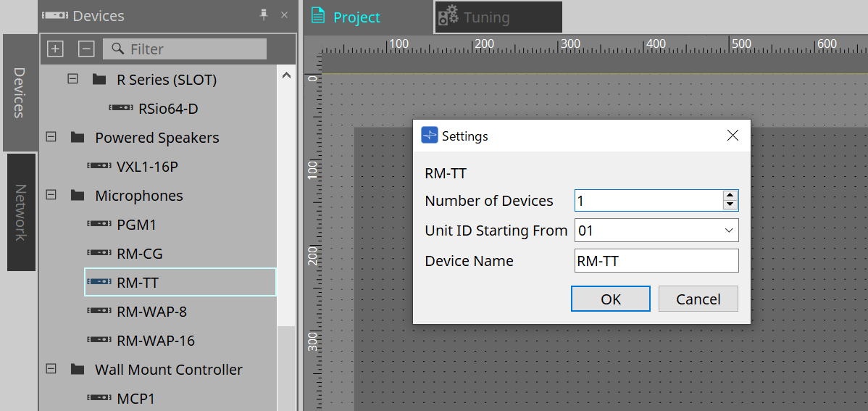Click the R Series (SLOT) group label
The image size is (868, 411).
[167, 80]
